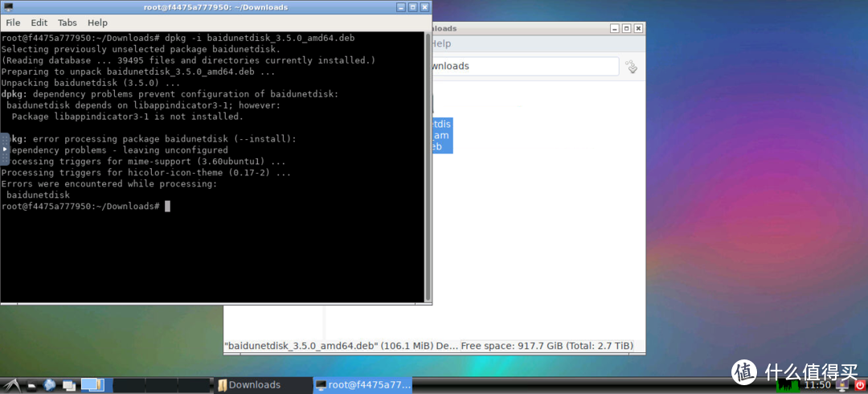Select the third workspace in the pager
The width and height of the screenshot is (868, 394).
[x=161, y=385]
